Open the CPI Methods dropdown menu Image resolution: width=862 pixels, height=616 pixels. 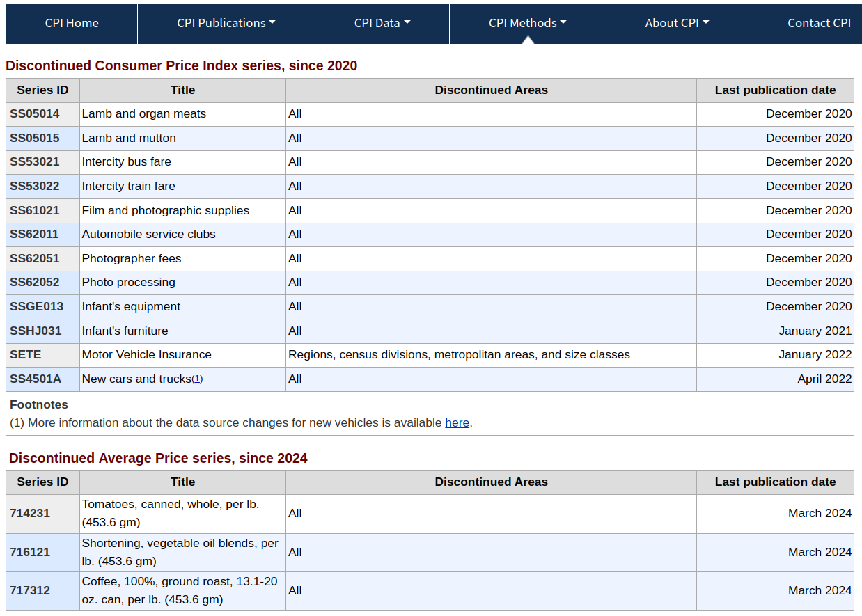[527, 23]
